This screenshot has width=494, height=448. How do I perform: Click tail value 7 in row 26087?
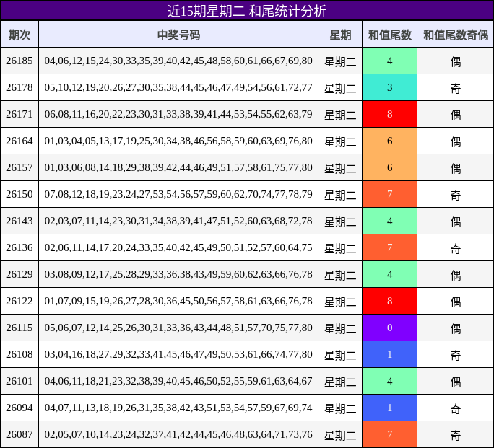click(x=390, y=434)
